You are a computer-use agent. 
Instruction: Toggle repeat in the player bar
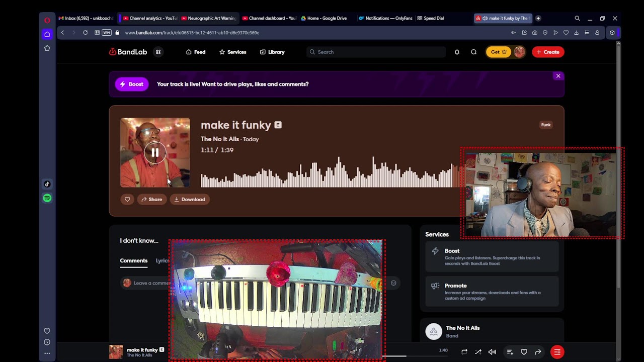coord(464,352)
